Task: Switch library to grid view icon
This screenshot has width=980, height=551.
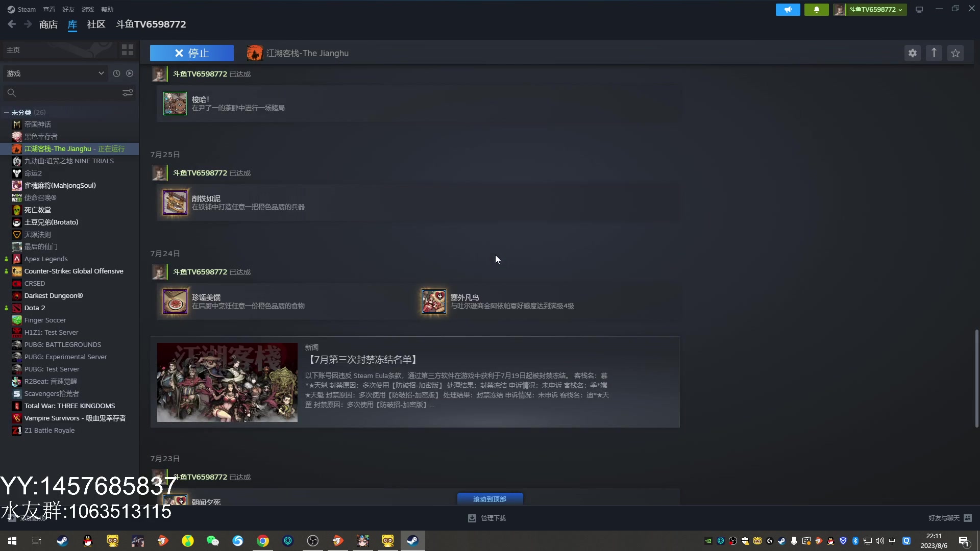Action: click(128, 50)
